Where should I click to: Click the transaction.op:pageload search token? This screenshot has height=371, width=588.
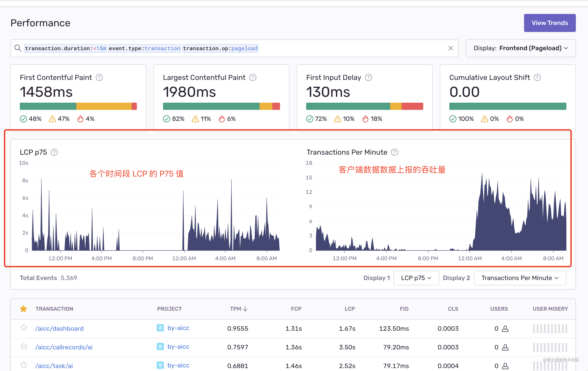click(x=220, y=48)
